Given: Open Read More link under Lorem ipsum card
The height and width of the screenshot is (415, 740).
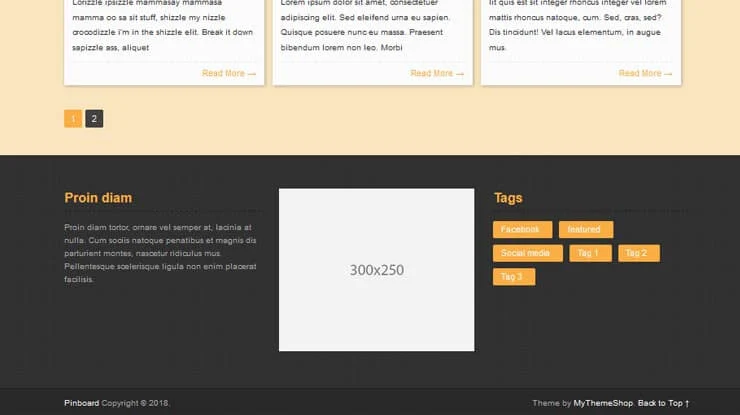Looking at the screenshot, I should [437, 73].
